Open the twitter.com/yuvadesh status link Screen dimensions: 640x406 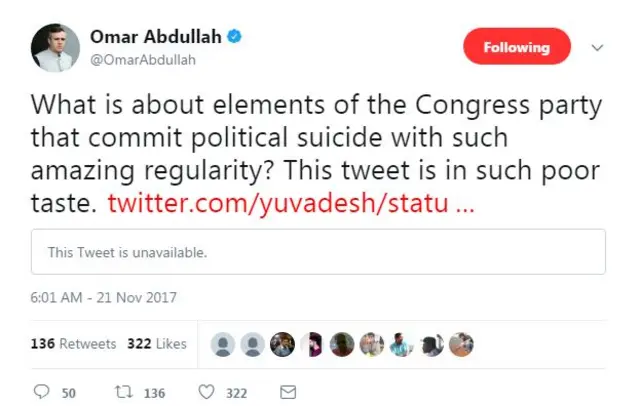point(290,204)
